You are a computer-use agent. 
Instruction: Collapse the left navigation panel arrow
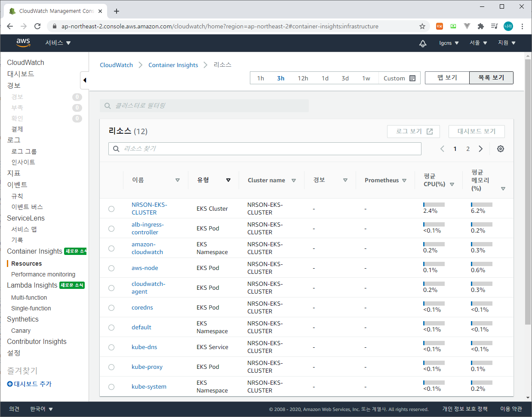pos(85,80)
